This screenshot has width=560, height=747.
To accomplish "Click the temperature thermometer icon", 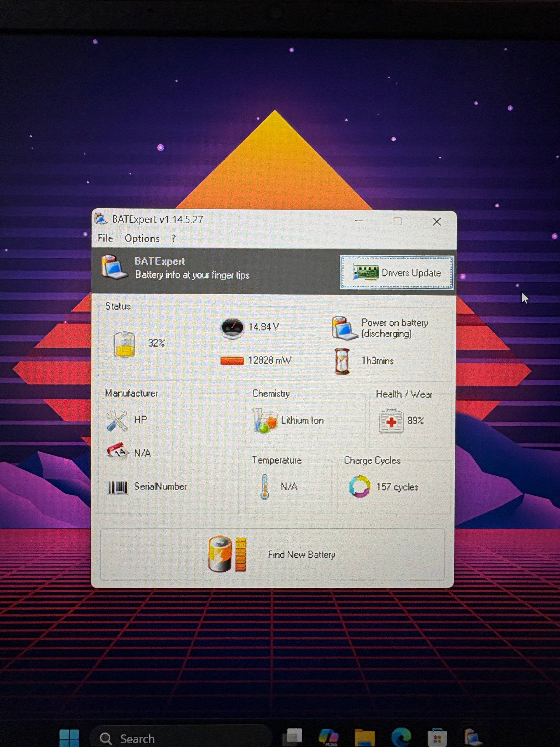I will click(265, 487).
